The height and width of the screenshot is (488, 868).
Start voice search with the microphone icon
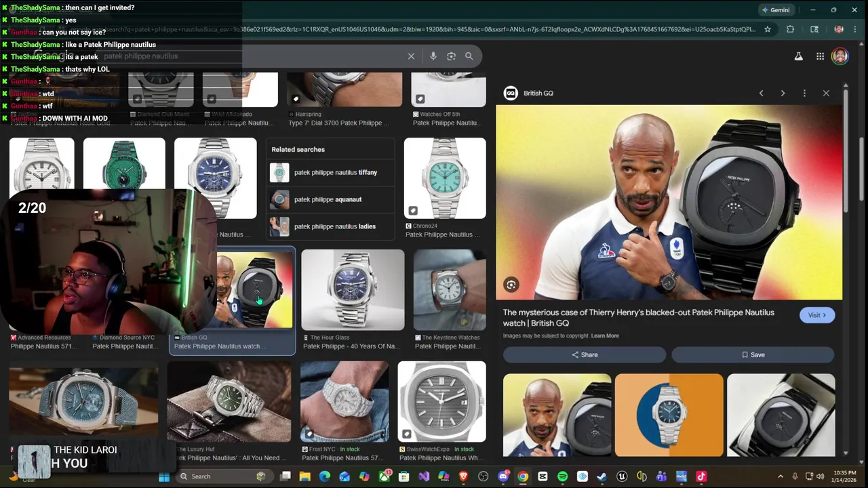click(x=433, y=56)
